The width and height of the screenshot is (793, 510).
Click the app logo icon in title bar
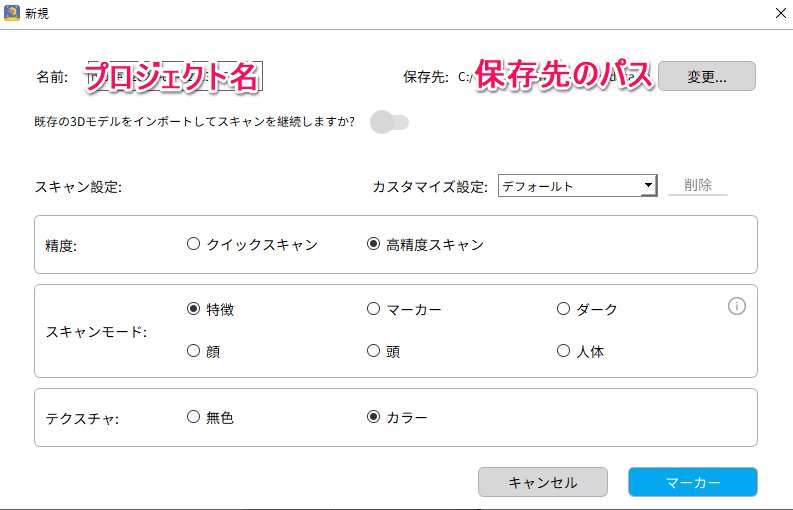pyautogui.click(x=12, y=13)
